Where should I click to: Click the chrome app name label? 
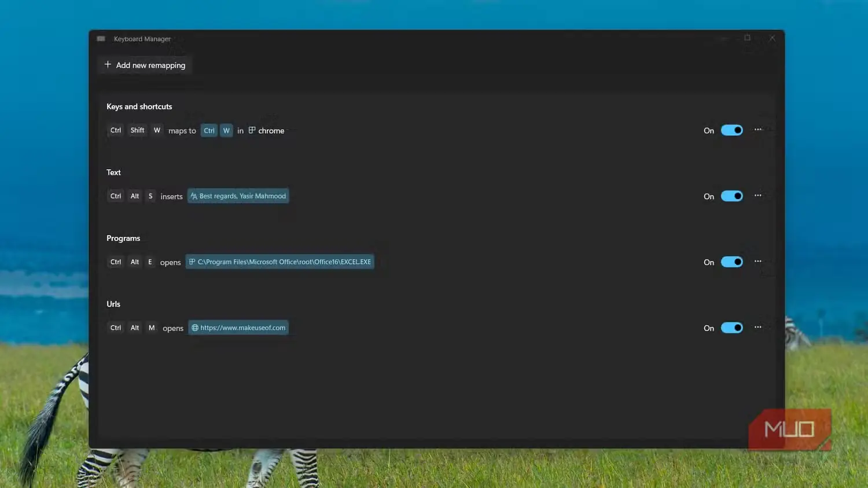click(x=271, y=131)
